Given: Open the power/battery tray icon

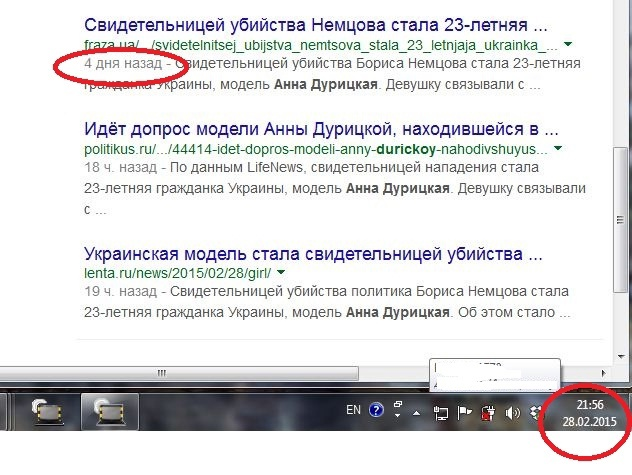Looking at the screenshot, I should coord(488,413).
